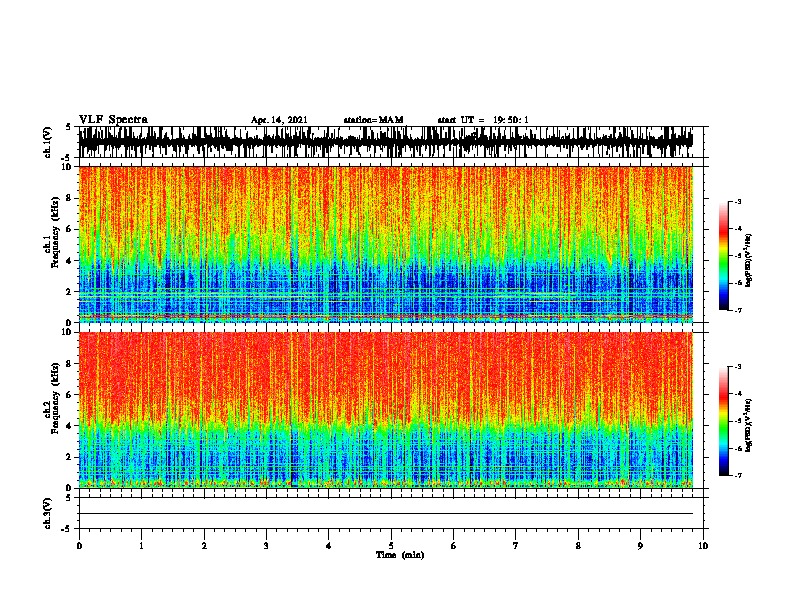Screen dimensions: 792x612
Task: Select the "ch.1(V)" axis label
Action: [48, 142]
